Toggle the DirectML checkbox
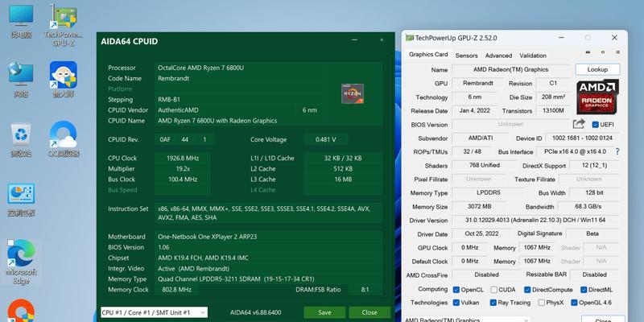Screen dimensions: 644x322 coord(584,290)
